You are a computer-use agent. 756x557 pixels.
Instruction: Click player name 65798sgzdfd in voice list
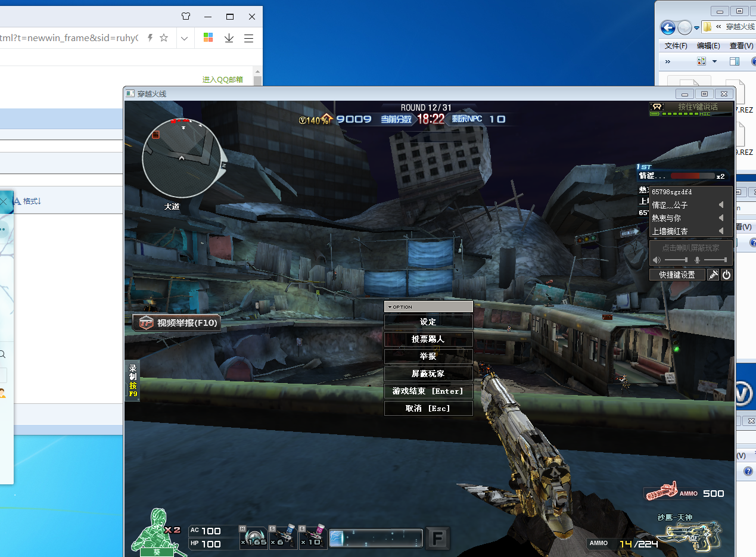coord(671,192)
